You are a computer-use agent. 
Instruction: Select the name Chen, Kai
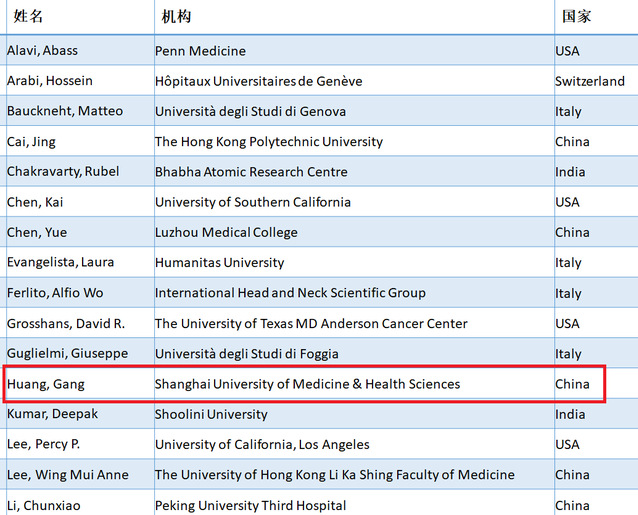(x=35, y=202)
